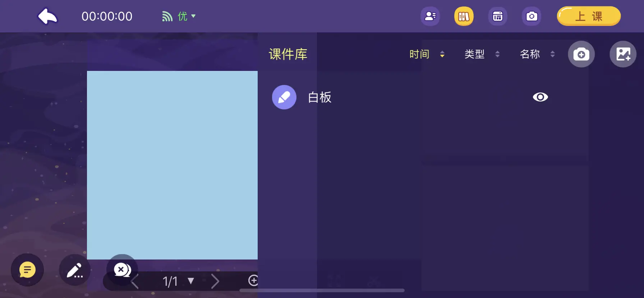This screenshot has width=644, height=298.
Task: Add an image from the gallery icon
Action: point(623,54)
